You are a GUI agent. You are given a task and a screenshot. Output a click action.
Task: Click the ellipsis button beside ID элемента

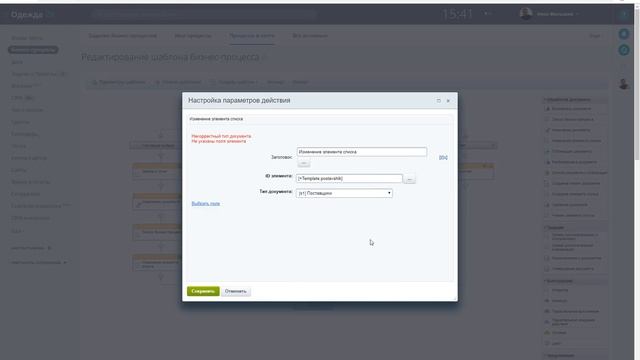coord(409,179)
